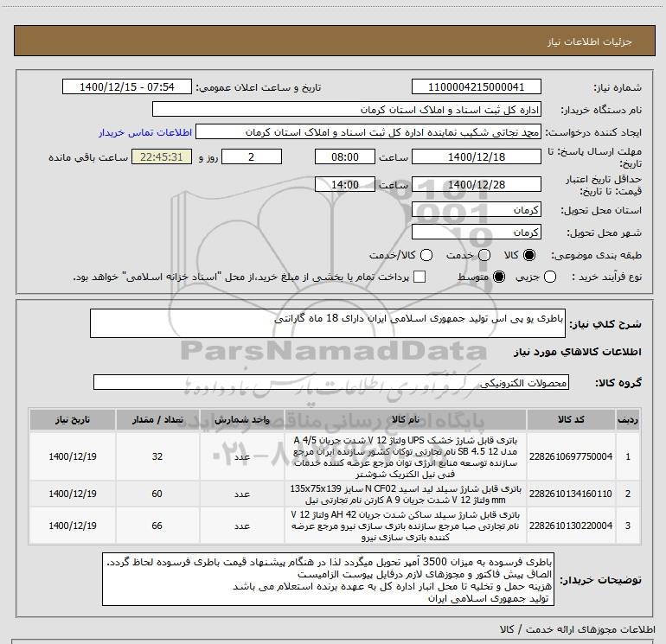Select the متوسط purchase type radio
Screen dimensions: 666x644
[x=499, y=277]
